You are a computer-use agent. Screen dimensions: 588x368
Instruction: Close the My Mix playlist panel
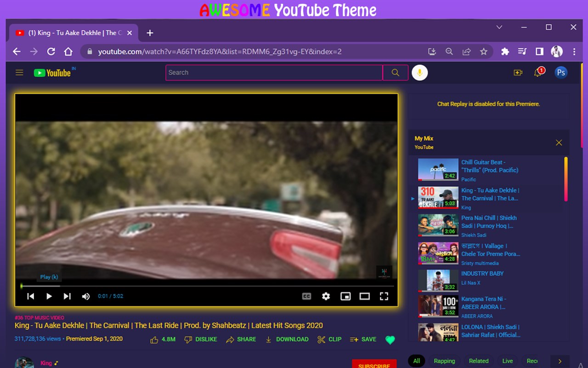pyautogui.click(x=559, y=143)
